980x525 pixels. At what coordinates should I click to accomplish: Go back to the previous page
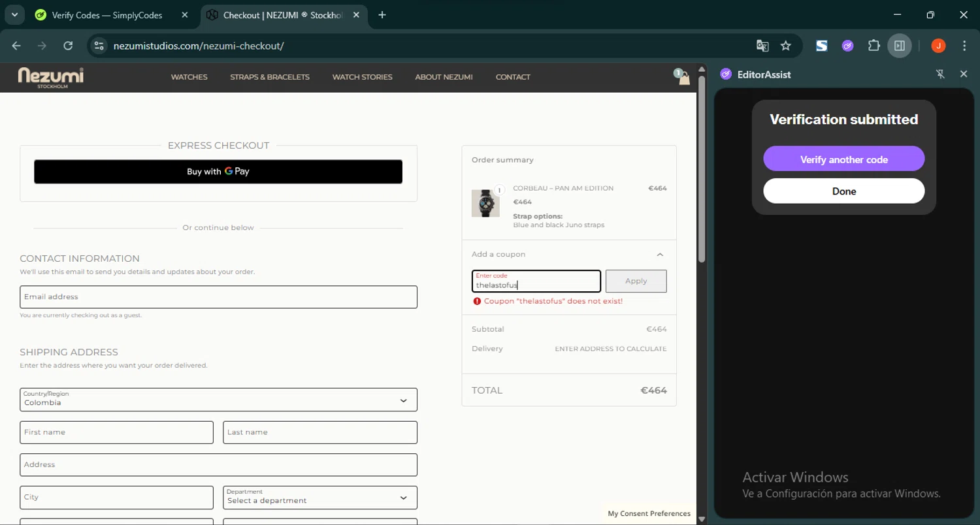[x=16, y=46]
